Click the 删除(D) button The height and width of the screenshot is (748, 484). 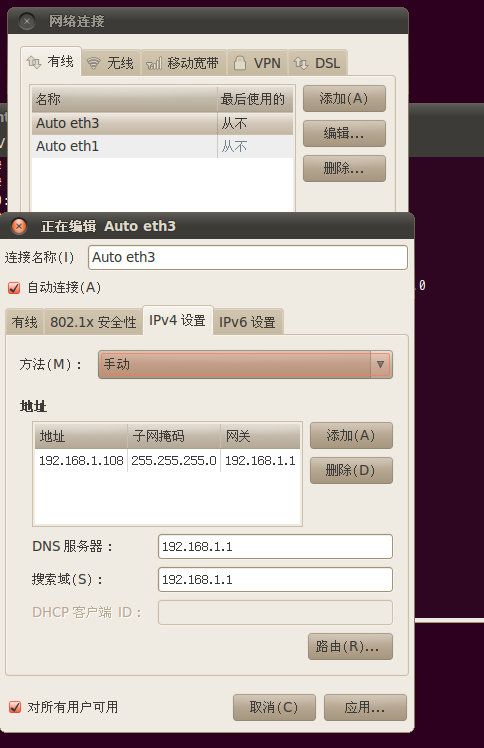351,471
